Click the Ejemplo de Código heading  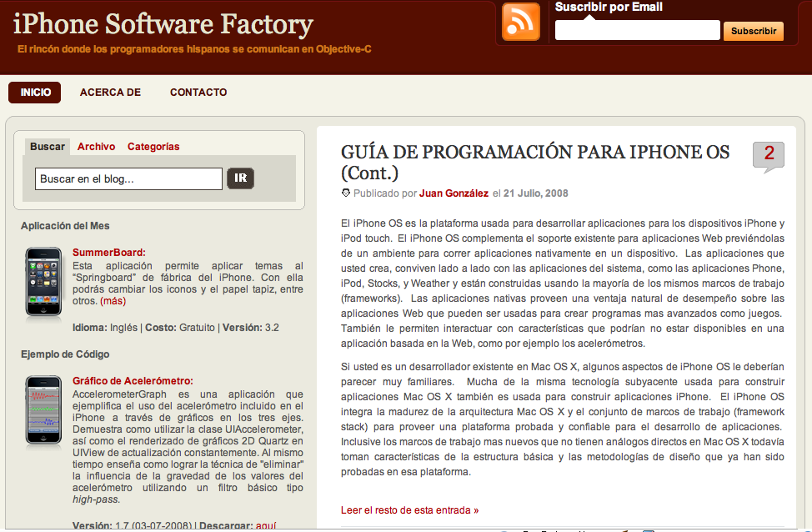coord(65,354)
